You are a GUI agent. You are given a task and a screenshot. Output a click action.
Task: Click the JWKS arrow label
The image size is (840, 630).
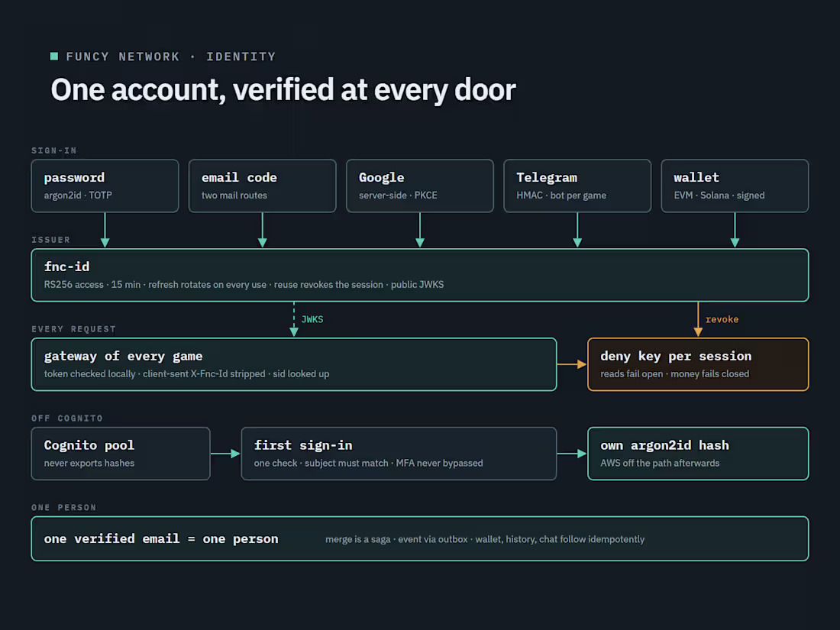click(312, 319)
